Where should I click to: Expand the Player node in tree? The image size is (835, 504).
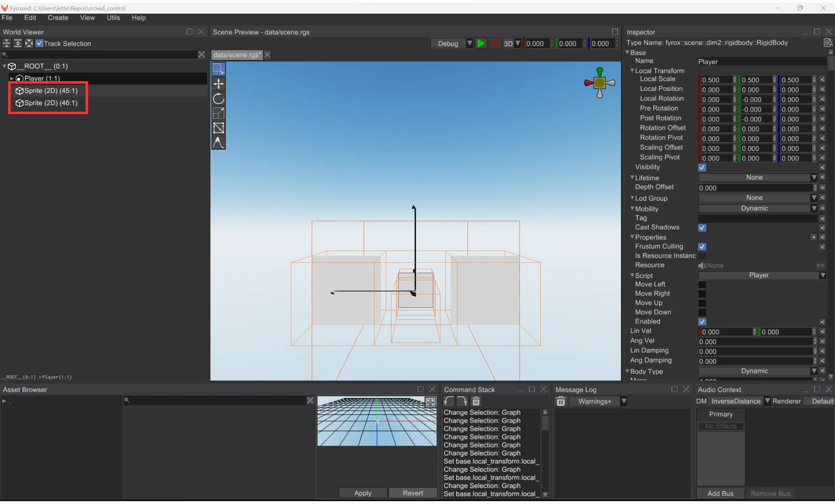[12, 79]
